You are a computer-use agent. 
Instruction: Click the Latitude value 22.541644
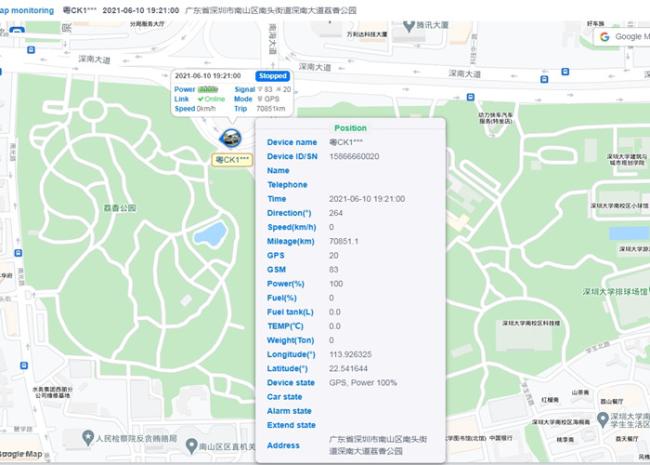click(349, 368)
